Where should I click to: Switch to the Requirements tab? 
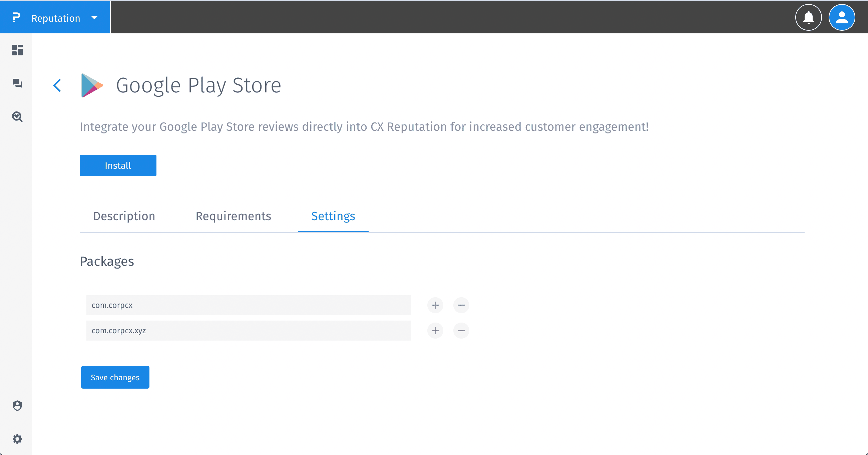233,216
